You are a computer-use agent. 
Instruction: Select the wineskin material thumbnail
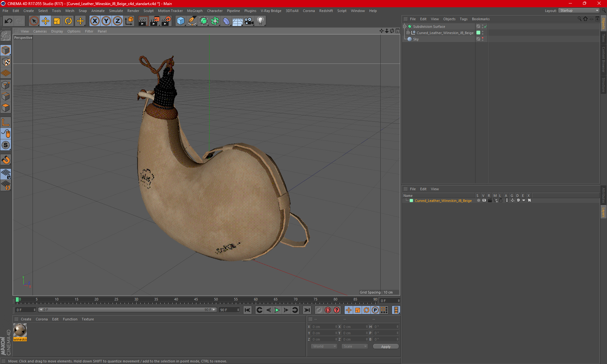(x=20, y=331)
